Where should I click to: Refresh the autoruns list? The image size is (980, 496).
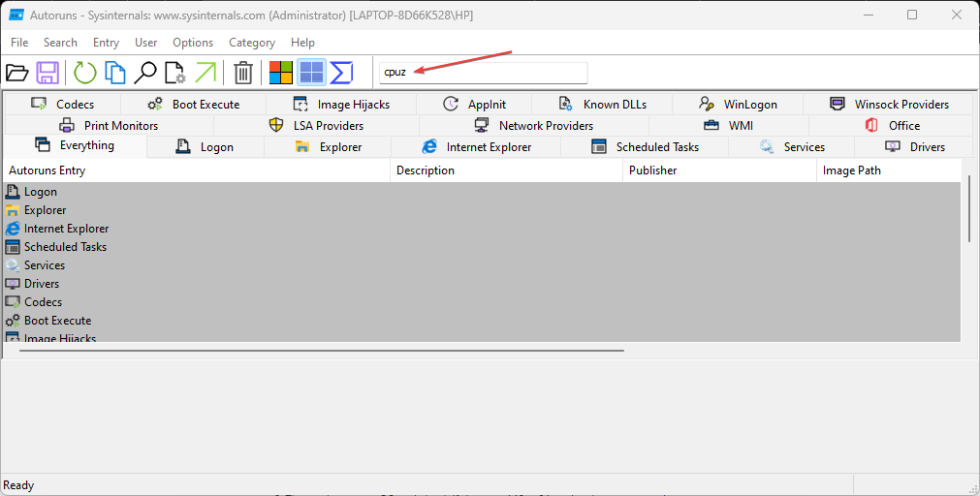click(x=85, y=73)
